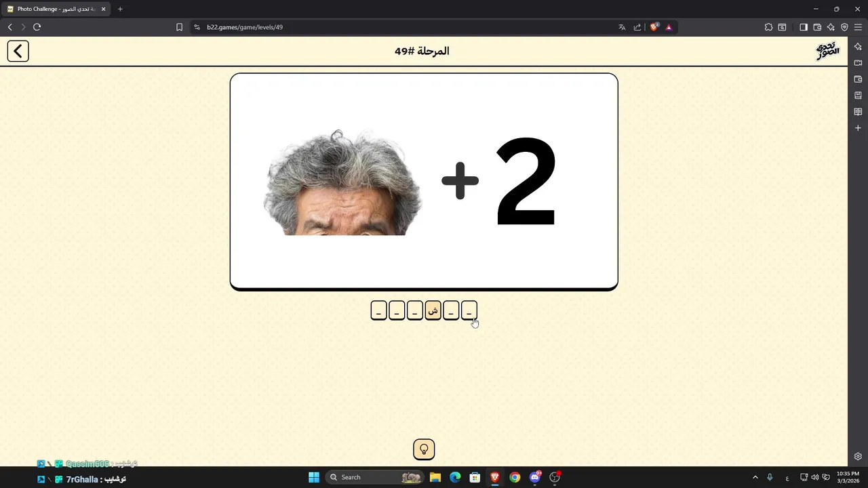This screenshot has width=868, height=488.
Task: Open Brave Talk in the sidebar
Action: pyautogui.click(x=858, y=62)
